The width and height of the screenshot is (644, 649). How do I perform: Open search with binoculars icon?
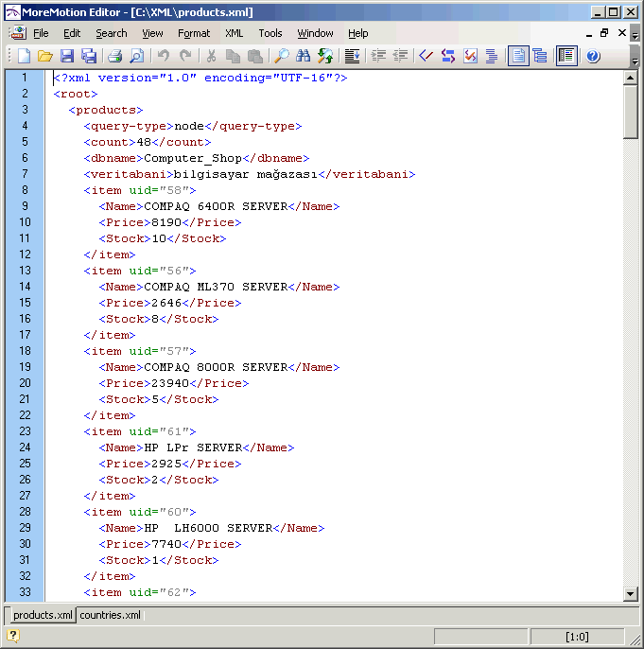[304, 56]
